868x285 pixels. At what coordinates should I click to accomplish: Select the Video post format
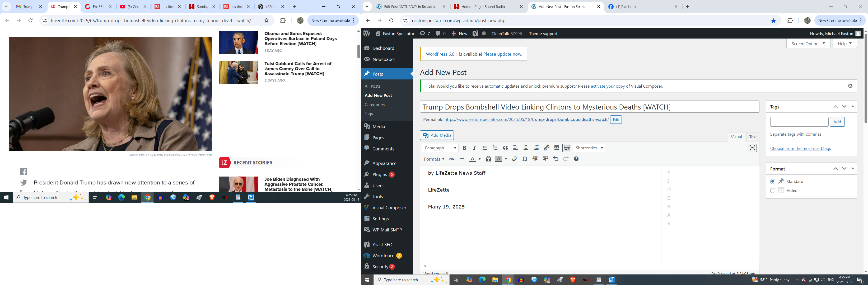(x=773, y=191)
